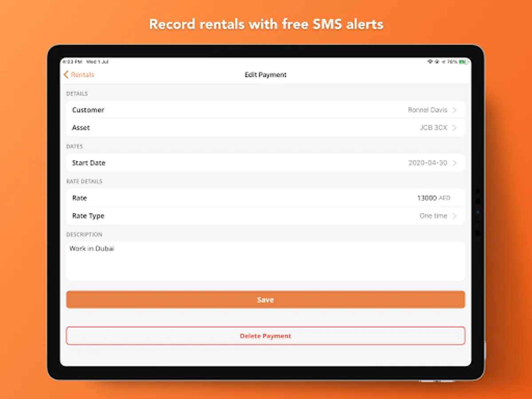Tap the status bar time
This screenshot has width=532, height=399.
pos(72,62)
